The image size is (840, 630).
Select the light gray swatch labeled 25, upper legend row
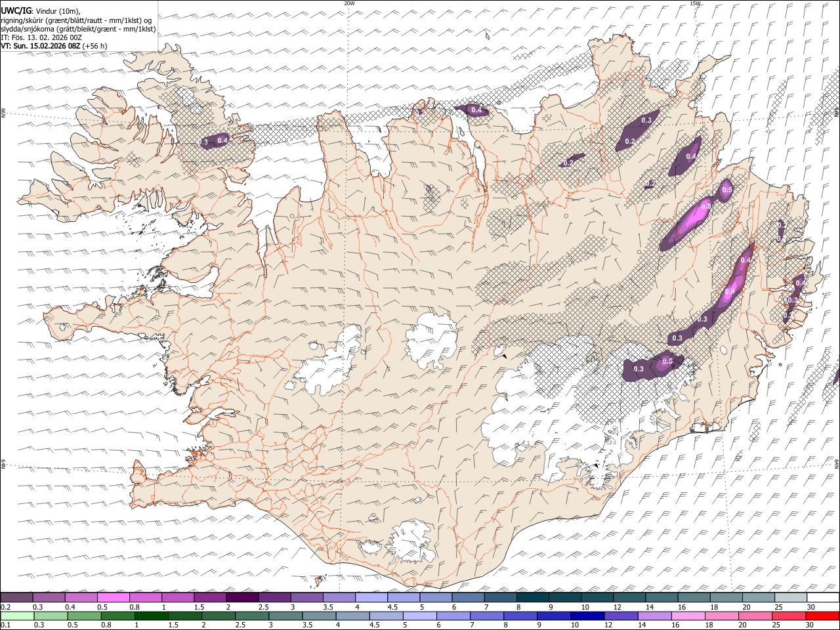[x=791, y=598]
